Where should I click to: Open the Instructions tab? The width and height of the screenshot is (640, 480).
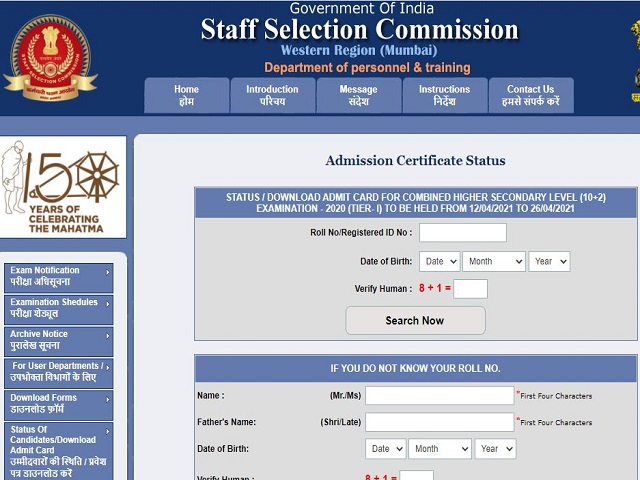point(444,95)
